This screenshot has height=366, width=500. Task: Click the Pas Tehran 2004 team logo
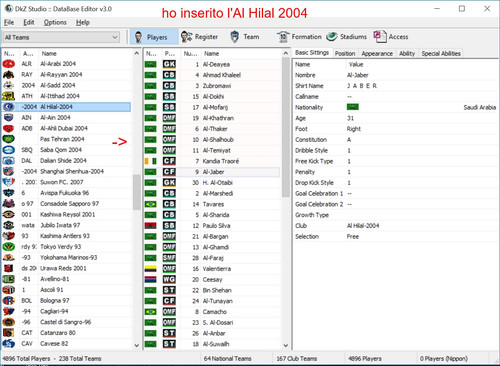[x=9, y=139]
